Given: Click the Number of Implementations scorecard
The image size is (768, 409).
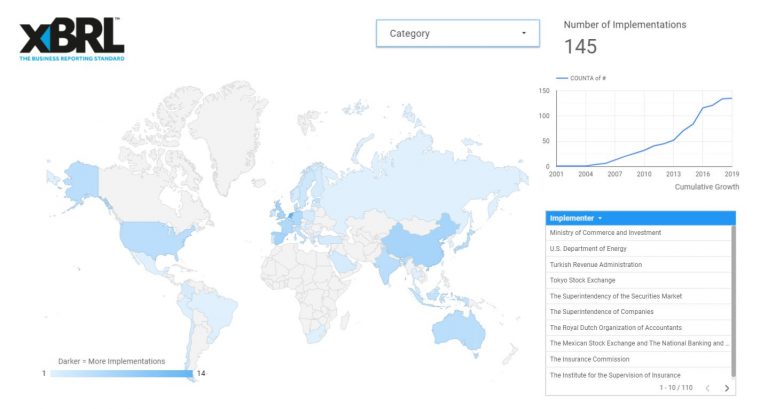Looking at the screenshot, I should 625,38.
